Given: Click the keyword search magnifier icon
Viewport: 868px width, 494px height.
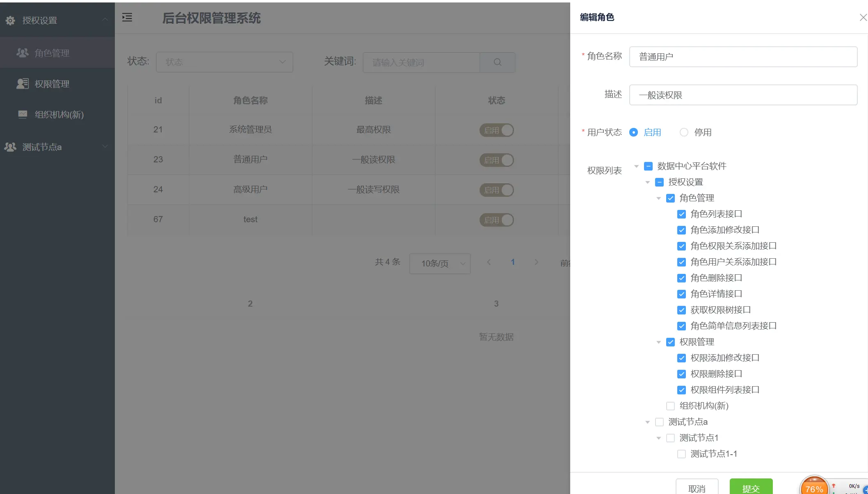Looking at the screenshot, I should pyautogui.click(x=497, y=62).
